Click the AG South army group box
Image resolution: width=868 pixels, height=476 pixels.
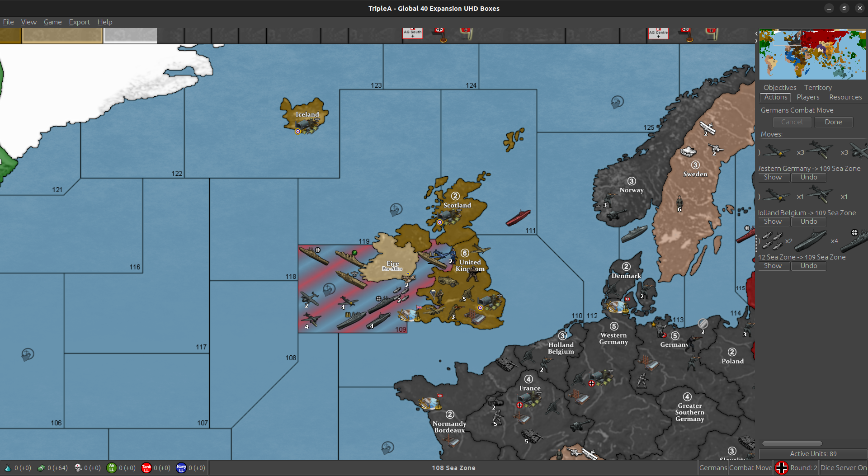(x=413, y=33)
